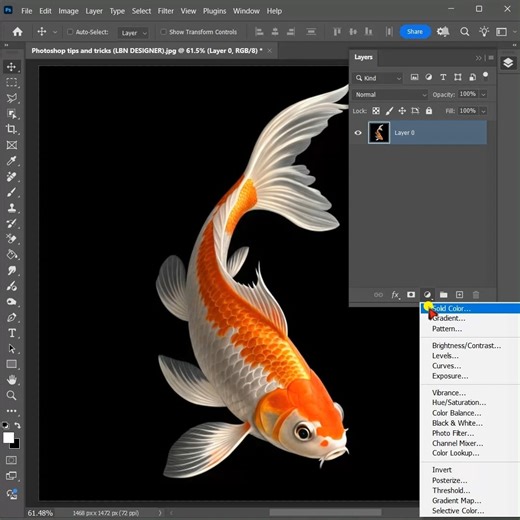Toggle pixel layer filter in Layers panel

[x=414, y=77]
